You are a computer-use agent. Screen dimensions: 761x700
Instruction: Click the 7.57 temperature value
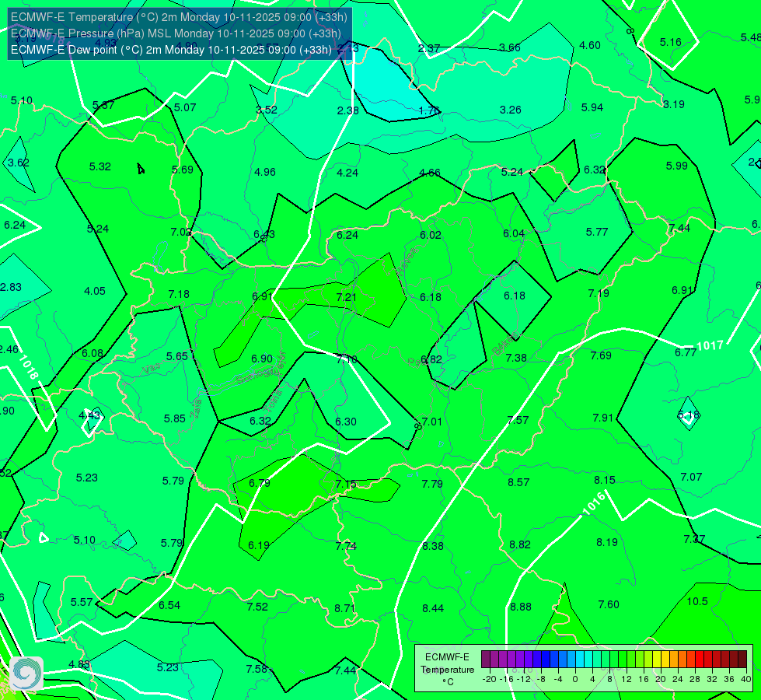[518, 420]
